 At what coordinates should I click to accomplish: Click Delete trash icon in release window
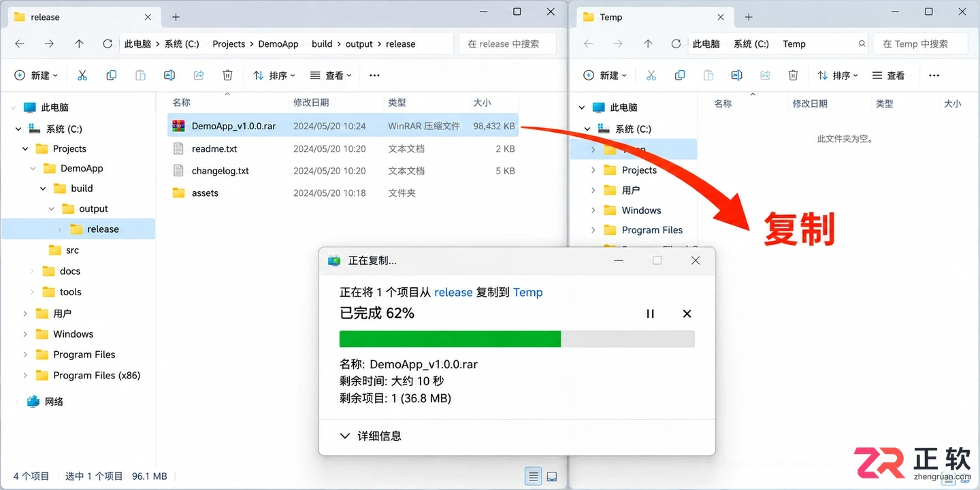[228, 76]
